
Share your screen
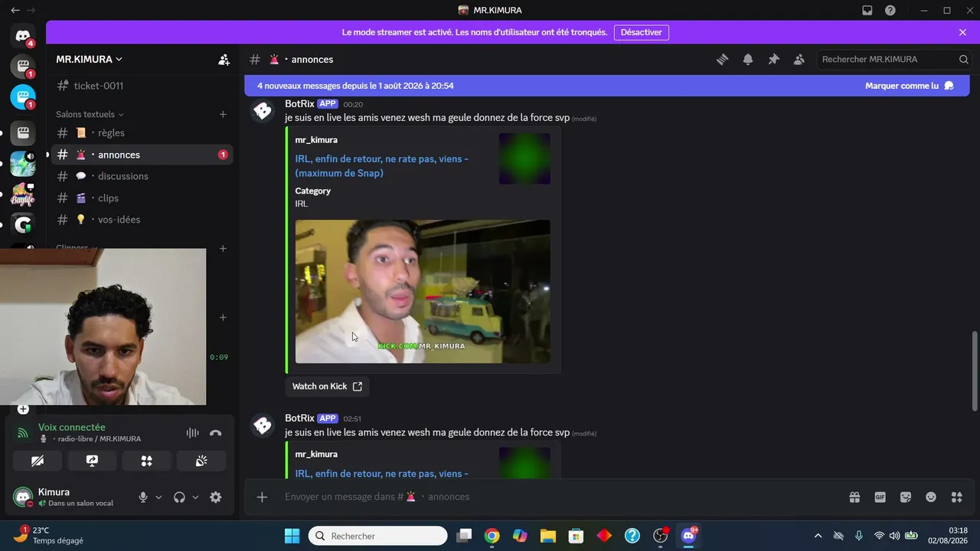92,461
